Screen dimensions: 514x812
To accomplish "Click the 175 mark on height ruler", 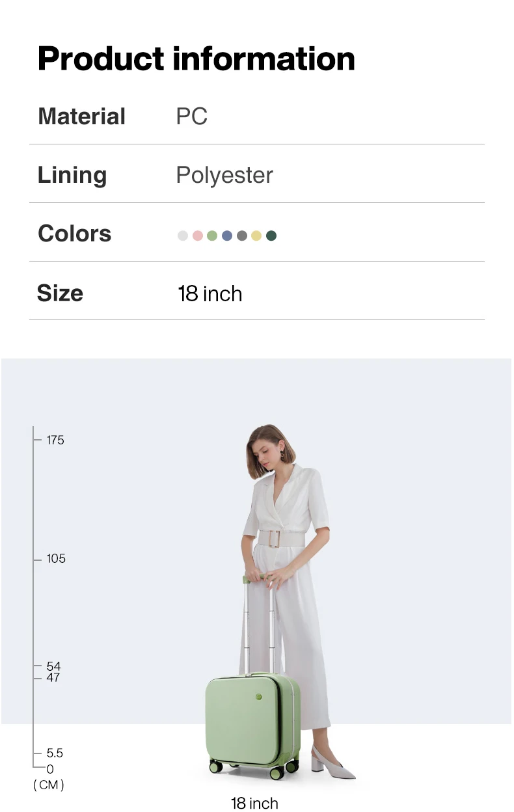I will coord(55,440).
